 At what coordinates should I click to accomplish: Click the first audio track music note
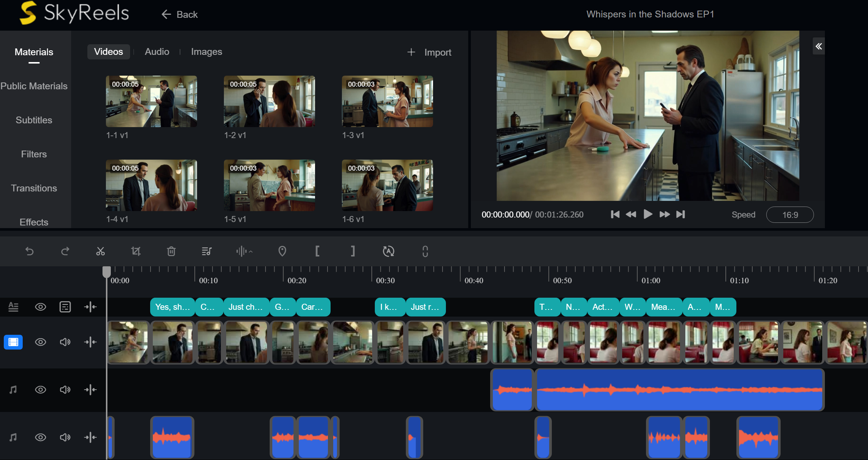click(13, 390)
